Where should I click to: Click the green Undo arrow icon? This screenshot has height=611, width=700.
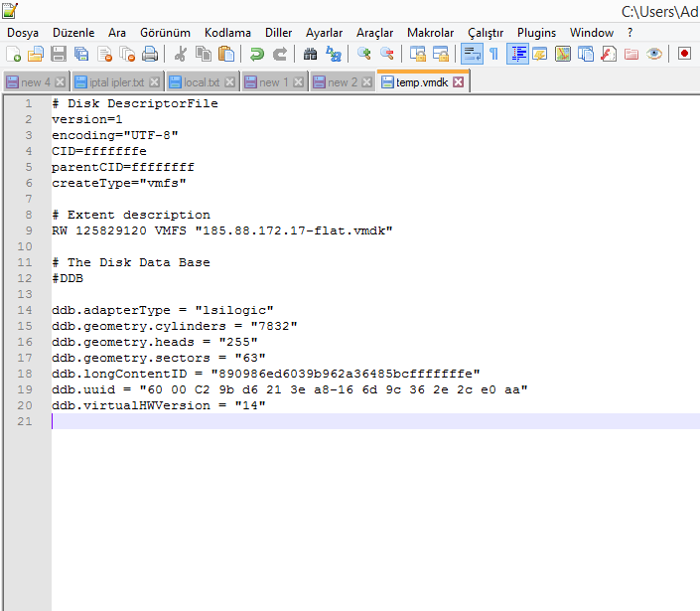(x=257, y=54)
